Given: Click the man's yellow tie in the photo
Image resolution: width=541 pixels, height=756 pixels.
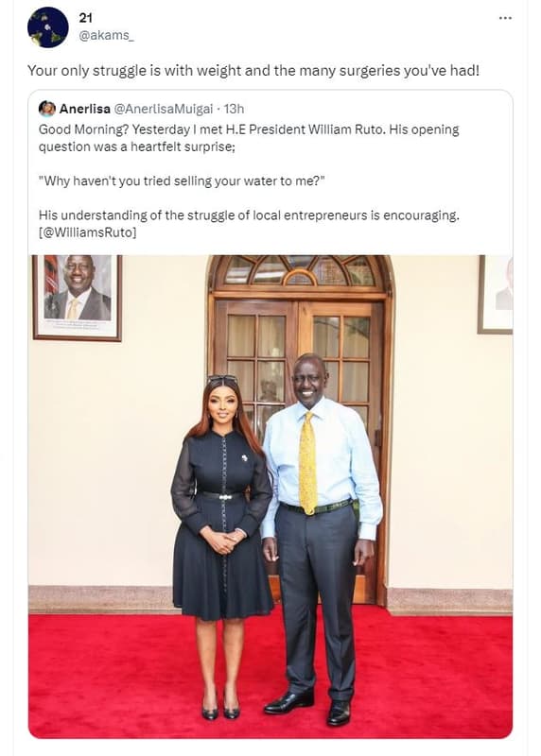Looking at the screenshot, I should coord(308,463).
